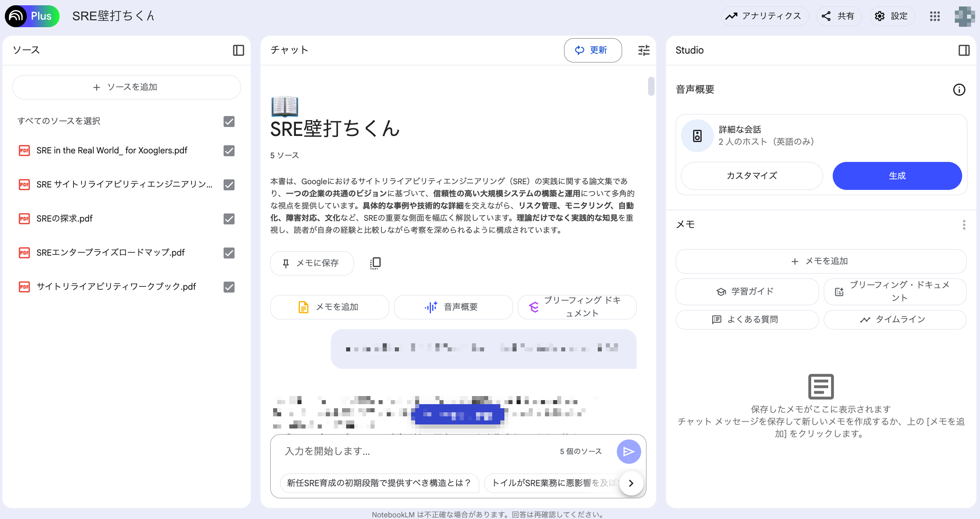Click PDF icon of SREエンタープライズロードマップ.pdf
Image resolution: width=980 pixels, height=519 pixels.
[x=24, y=253]
